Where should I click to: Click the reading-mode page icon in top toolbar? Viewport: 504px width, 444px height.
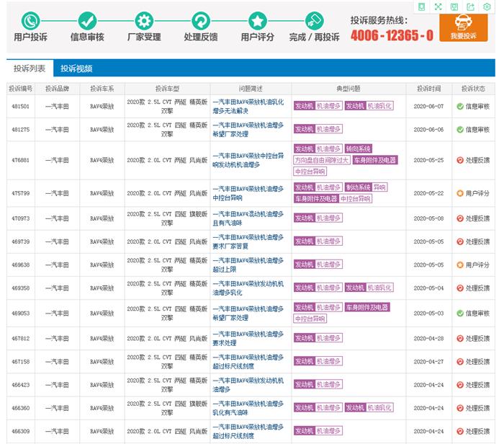421,6
